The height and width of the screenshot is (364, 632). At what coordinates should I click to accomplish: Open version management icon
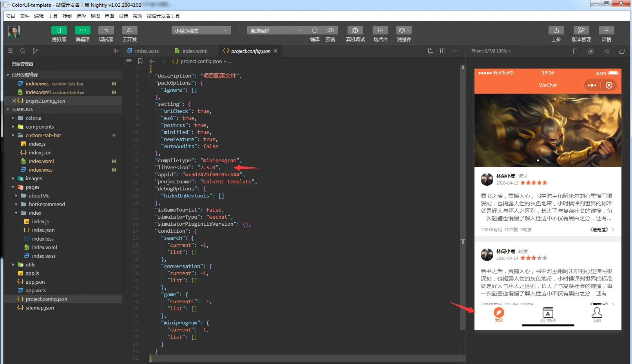[581, 30]
